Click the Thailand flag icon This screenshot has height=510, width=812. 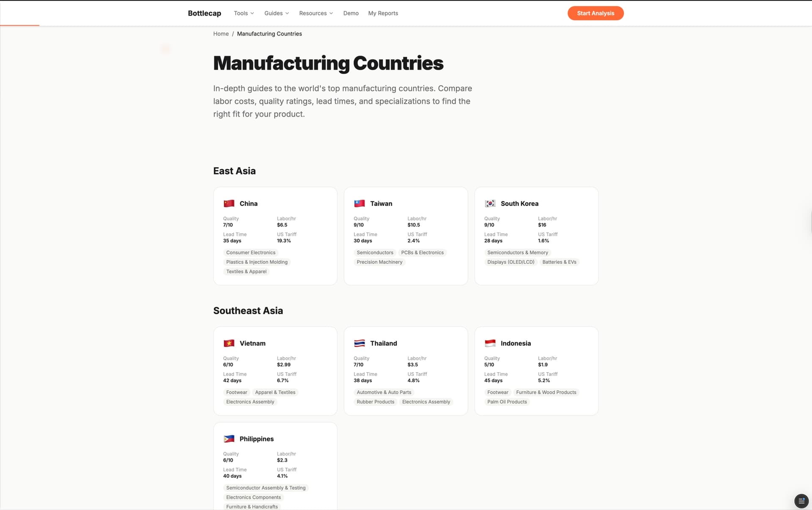(359, 343)
